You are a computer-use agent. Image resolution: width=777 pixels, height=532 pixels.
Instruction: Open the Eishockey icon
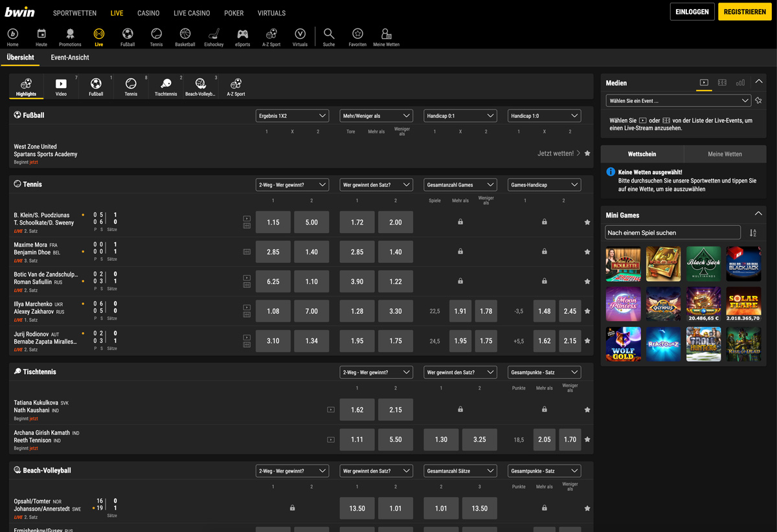pyautogui.click(x=214, y=37)
